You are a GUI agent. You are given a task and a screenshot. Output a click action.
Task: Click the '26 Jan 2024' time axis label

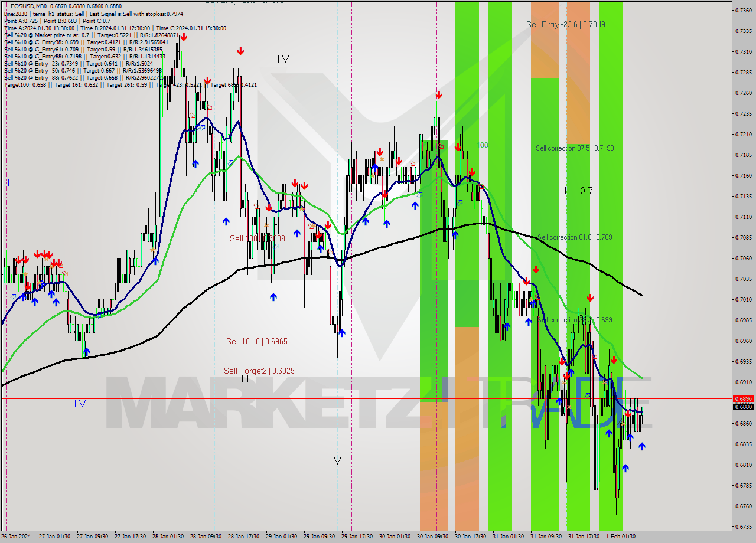pyautogui.click(x=17, y=537)
